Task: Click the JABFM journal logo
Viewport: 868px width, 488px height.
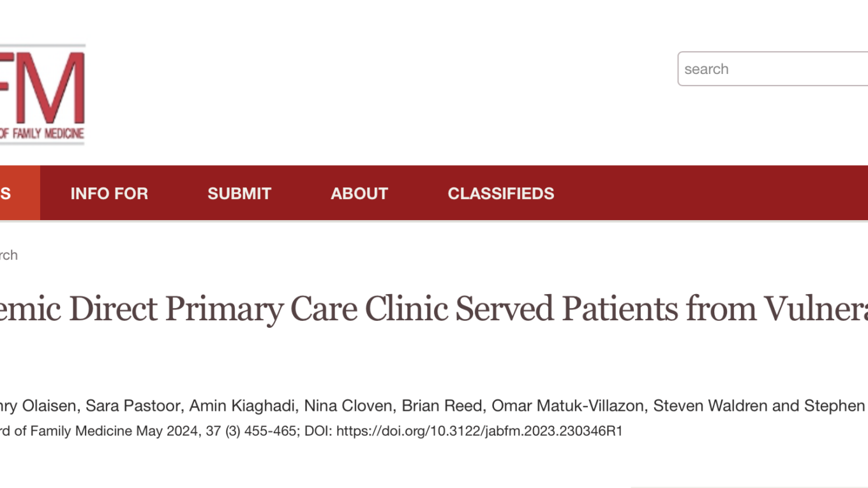Action: [x=42, y=89]
